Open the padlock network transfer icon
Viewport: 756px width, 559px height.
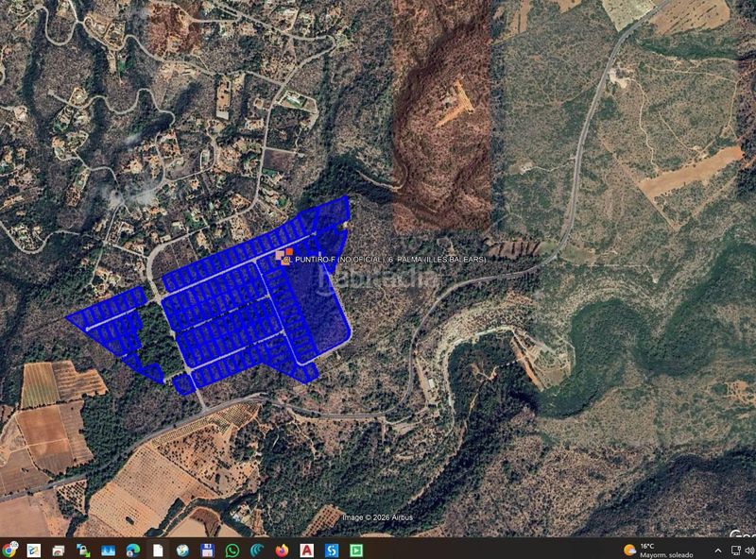(83, 550)
